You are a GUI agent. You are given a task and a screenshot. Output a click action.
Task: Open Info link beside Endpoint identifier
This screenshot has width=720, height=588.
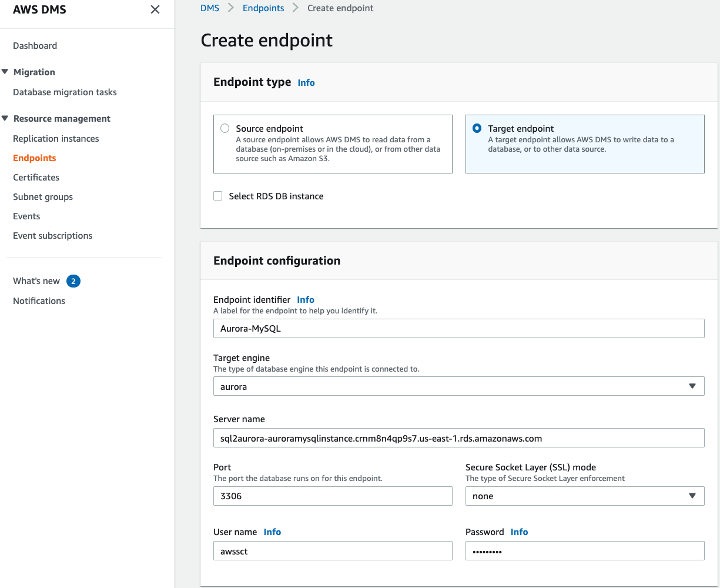[x=306, y=300]
